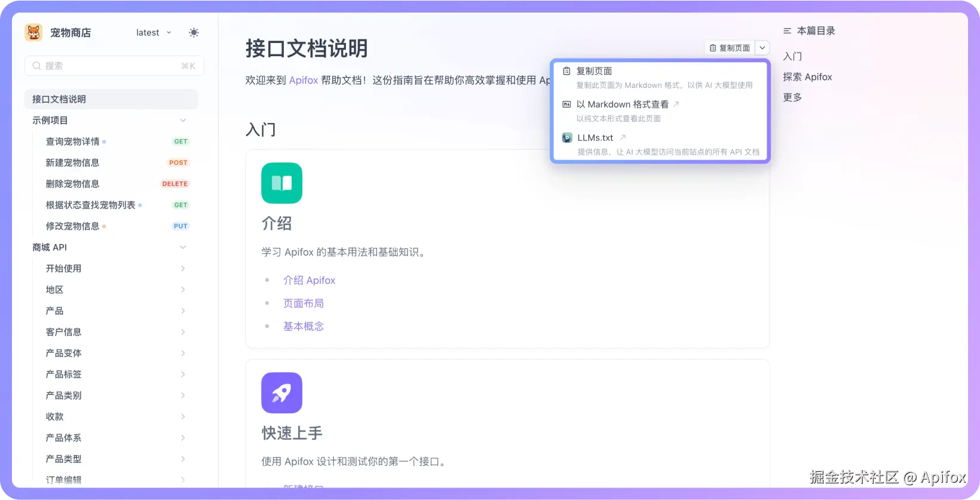Click the clipboard icon in dropdown menu
Screen dimensions: 980x500
[x=566, y=71]
